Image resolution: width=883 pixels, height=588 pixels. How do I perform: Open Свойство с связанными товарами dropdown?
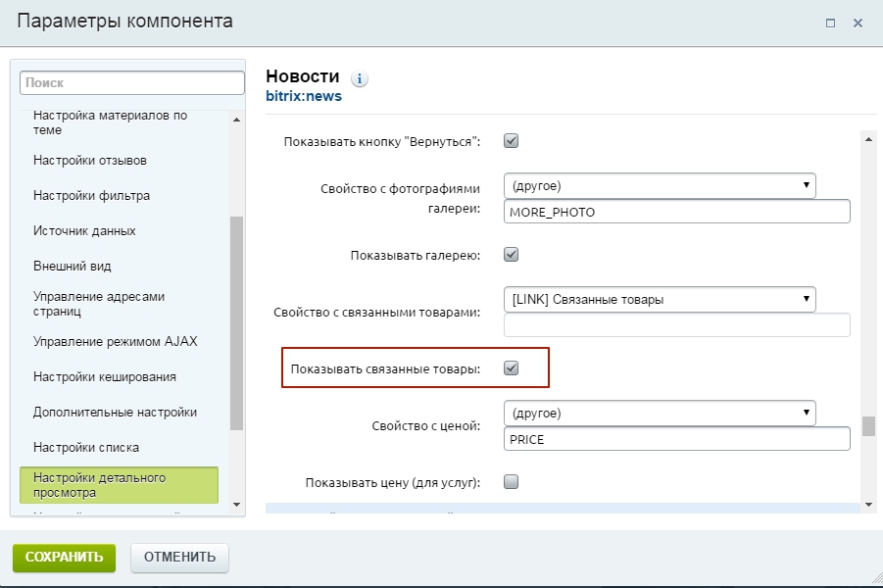click(660, 299)
